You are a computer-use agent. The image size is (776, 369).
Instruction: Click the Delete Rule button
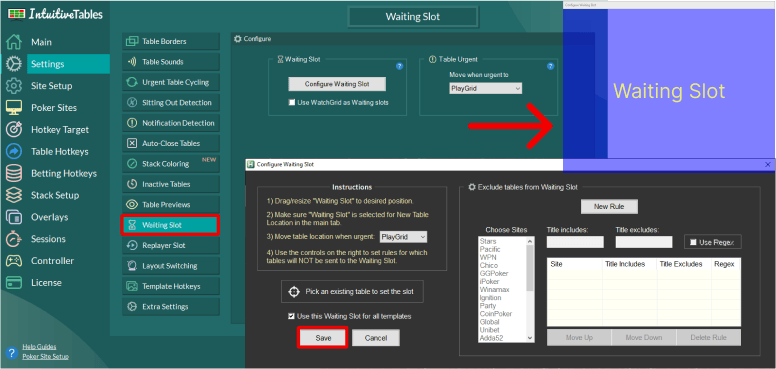pyautogui.click(x=709, y=338)
